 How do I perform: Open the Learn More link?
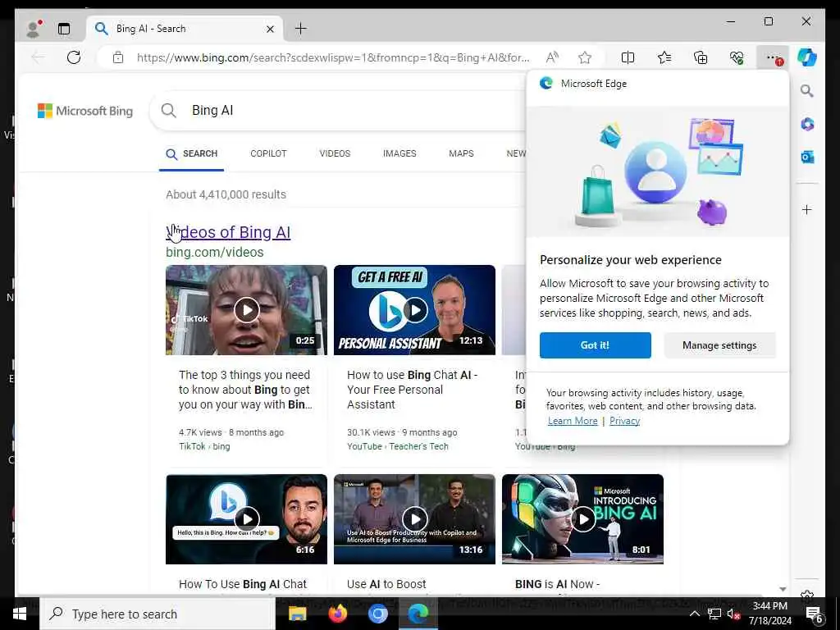573,421
